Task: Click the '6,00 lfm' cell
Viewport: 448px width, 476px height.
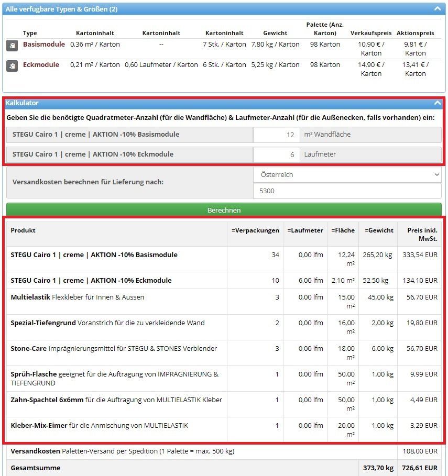Action: pyautogui.click(x=311, y=280)
